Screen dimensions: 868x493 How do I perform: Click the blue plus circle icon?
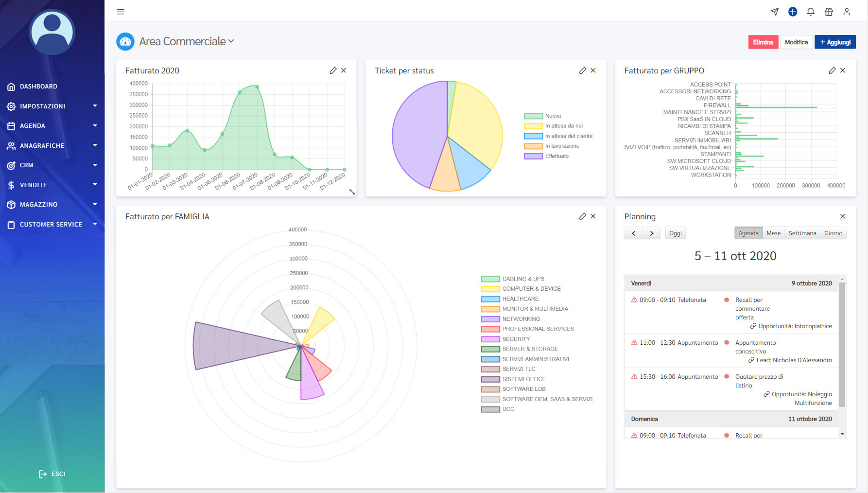pos(793,12)
